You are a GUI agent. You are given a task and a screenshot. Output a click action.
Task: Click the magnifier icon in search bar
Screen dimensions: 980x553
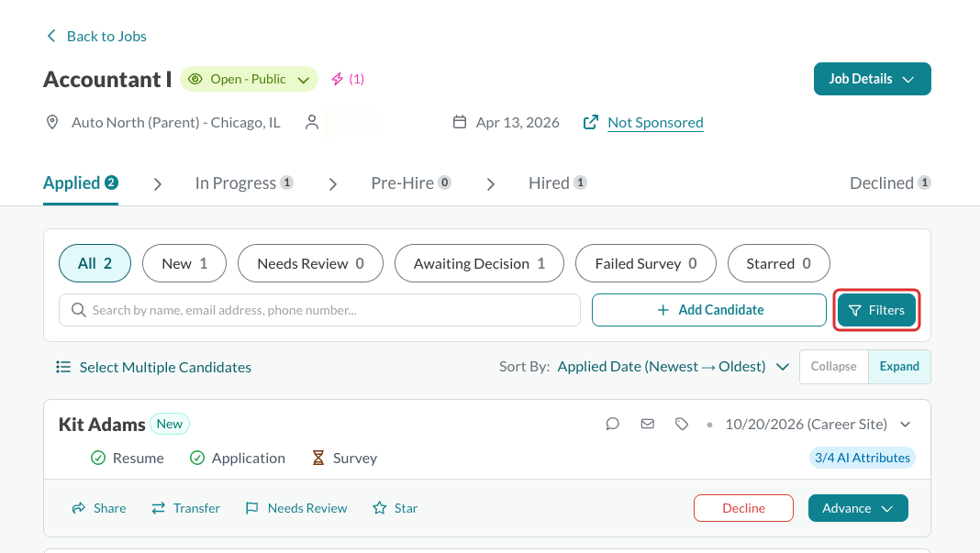pyautogui.click(x=79, y=310)
